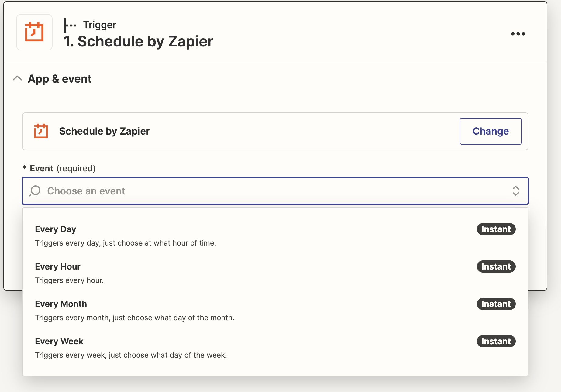This screenshot has height=392, width=561.
Task: Focus the Choose an event search field
Action: tap(275, 191)
